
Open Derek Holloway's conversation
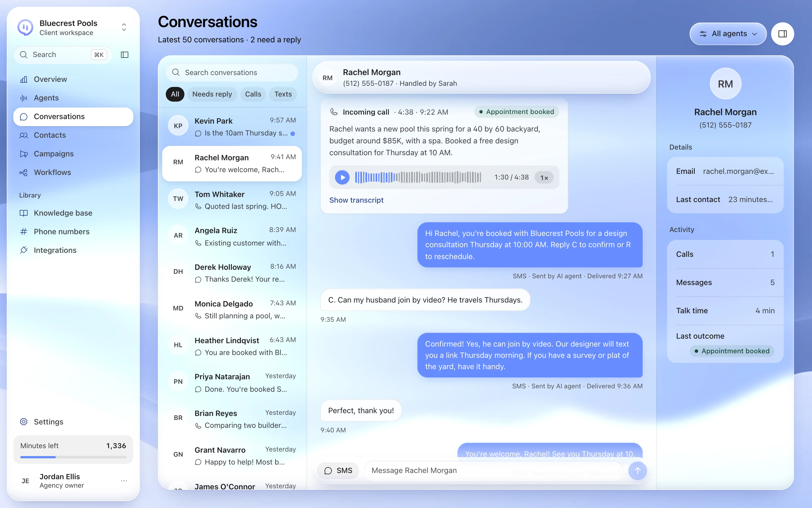232,273
